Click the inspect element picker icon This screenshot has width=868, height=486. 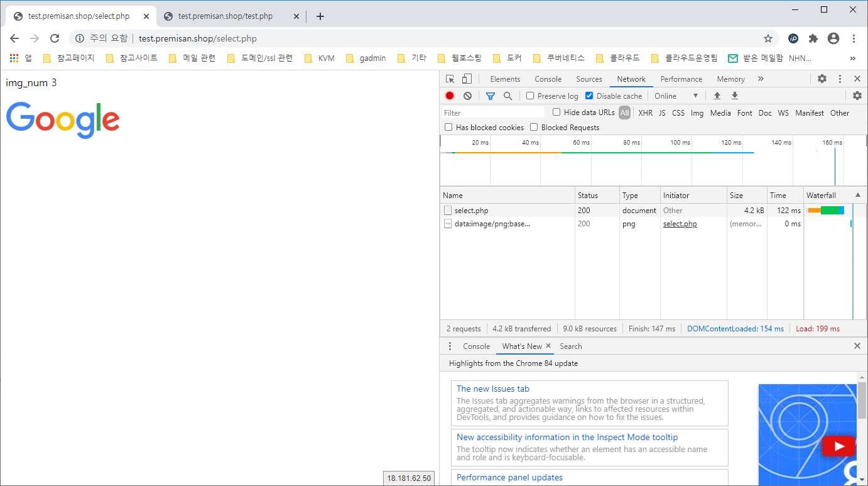click(x=450, y=79)
